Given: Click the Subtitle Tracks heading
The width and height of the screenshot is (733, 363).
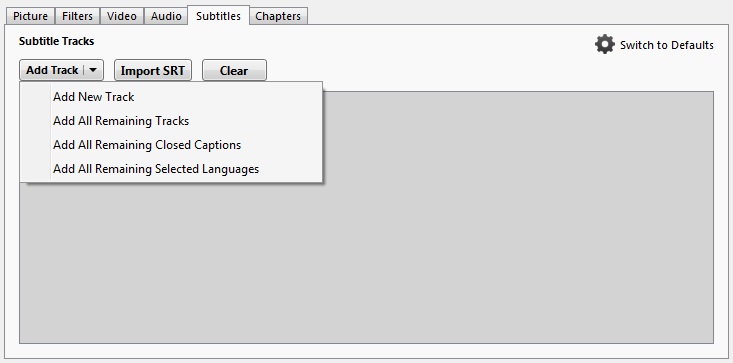Looking at the screenshot, I should click(57, 41).
